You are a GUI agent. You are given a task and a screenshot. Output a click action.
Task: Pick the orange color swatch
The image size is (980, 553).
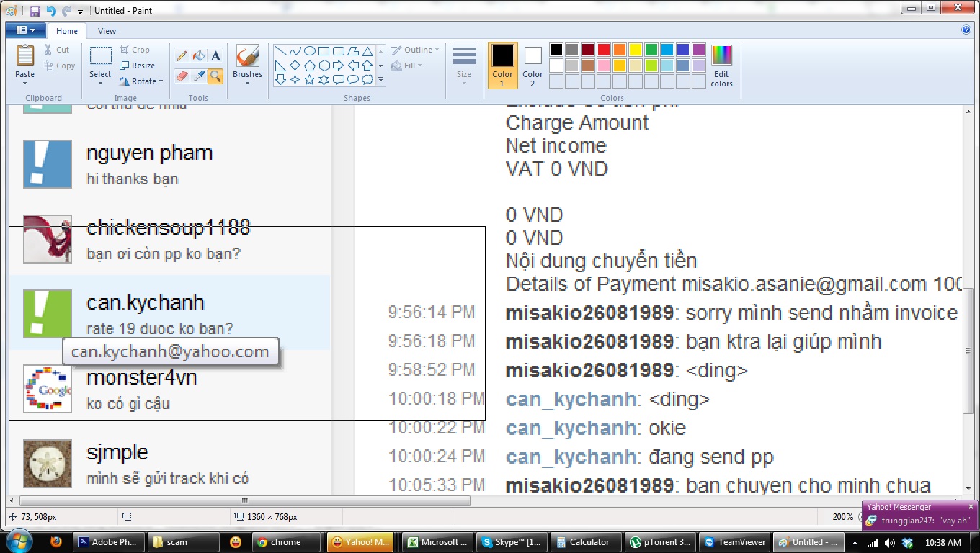coord(620,50)
